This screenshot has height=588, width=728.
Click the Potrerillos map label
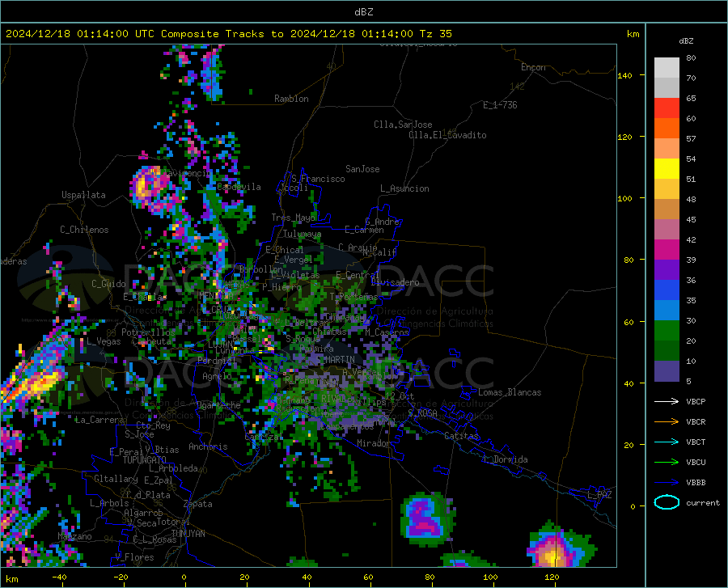click(x=148, y=332)
